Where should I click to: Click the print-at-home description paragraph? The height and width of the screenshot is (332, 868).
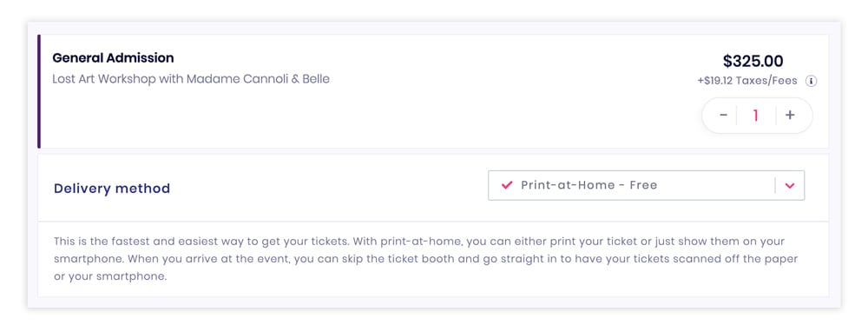pyautogui.click(x=425, y=259)
